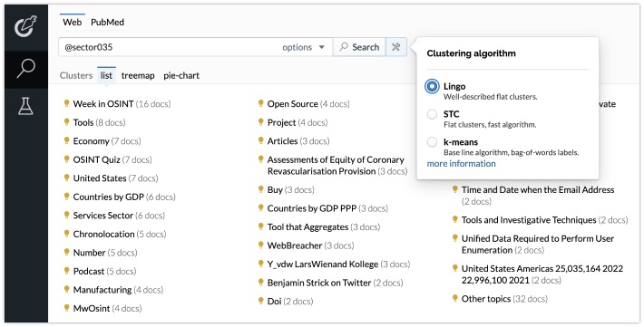This screenshot has width=644, height=327.
Task: Open the Services Sector cluster
Action: [119, 216]
